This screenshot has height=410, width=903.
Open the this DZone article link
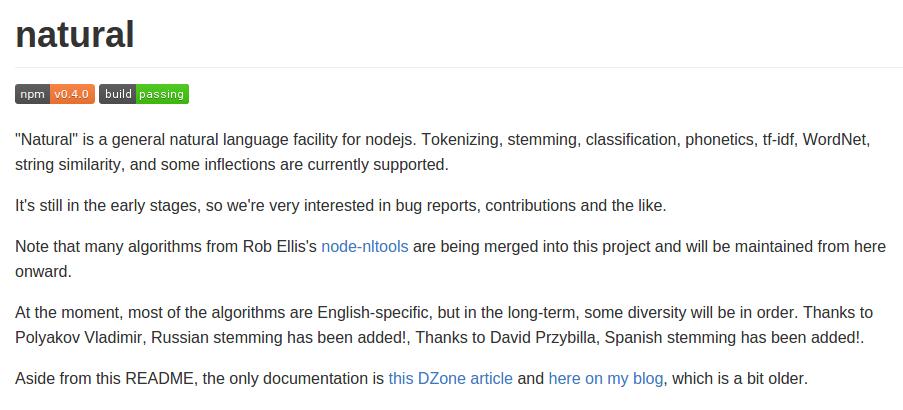point(450,379)
